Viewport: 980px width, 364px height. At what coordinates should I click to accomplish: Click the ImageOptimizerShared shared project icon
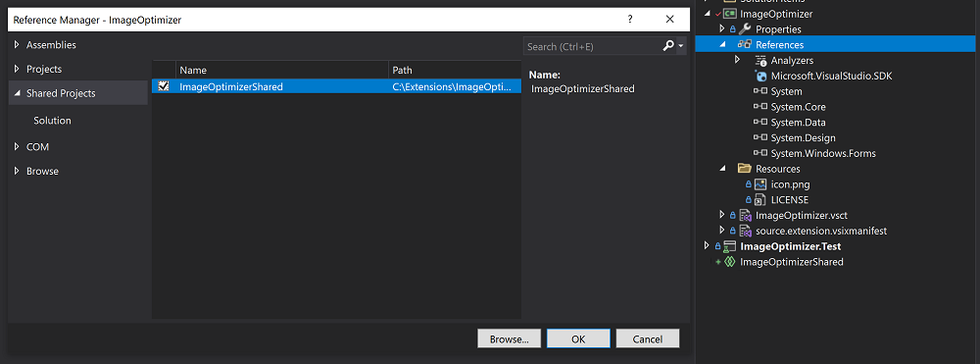click(729, 262)
